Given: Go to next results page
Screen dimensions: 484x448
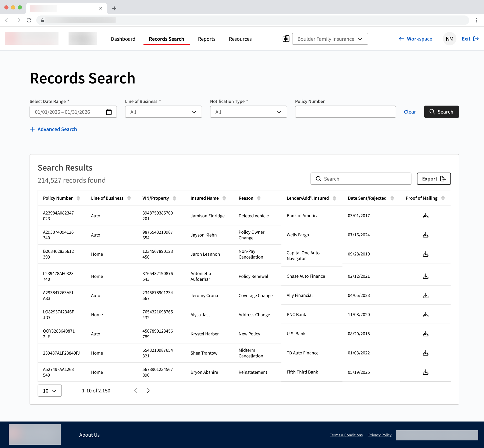Looking at the screenshot, I should tap(148, 391).
